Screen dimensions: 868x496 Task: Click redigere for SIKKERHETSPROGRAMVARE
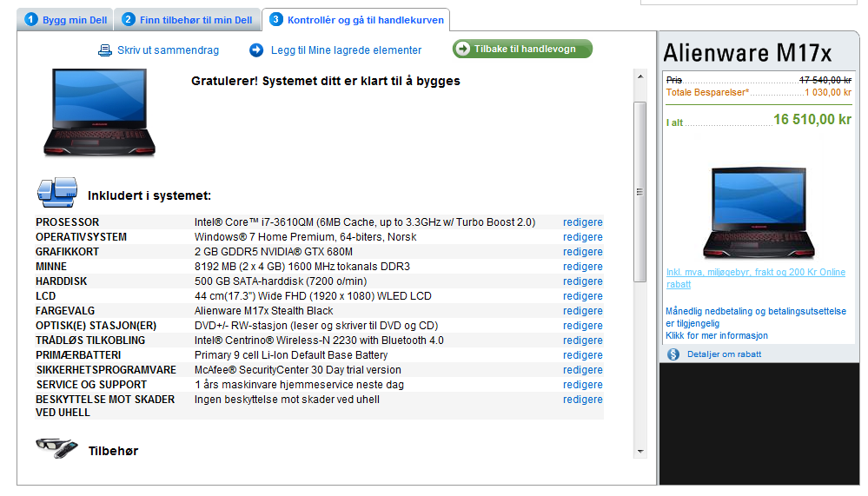point(583,370)
